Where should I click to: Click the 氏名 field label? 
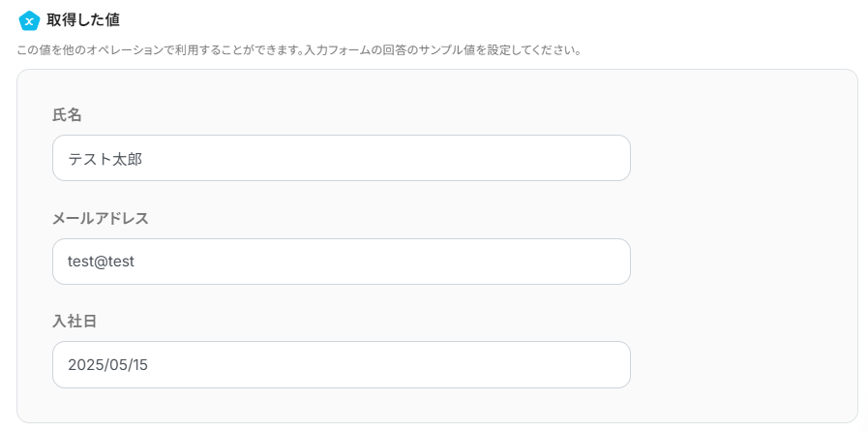click(67, 114)
